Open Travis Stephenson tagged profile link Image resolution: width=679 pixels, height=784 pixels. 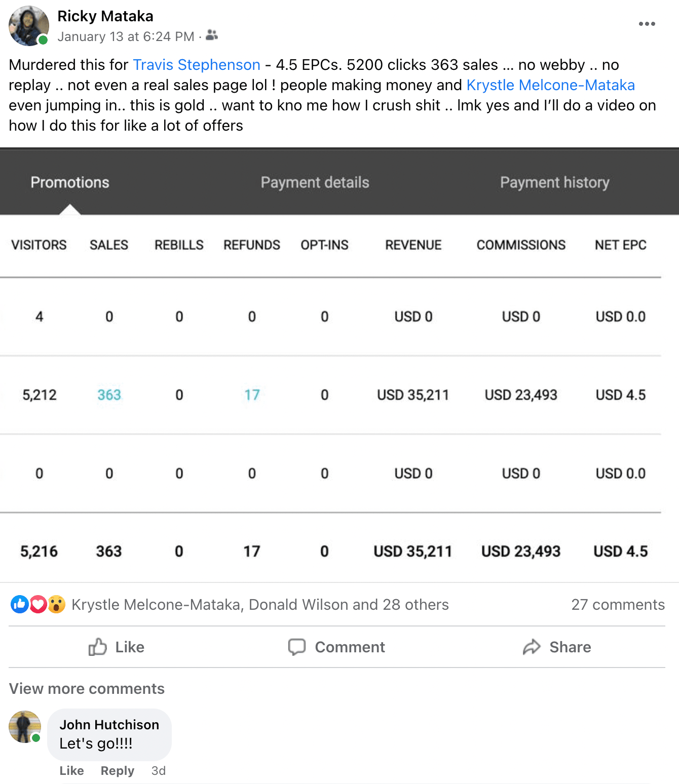tap(197, 65)
